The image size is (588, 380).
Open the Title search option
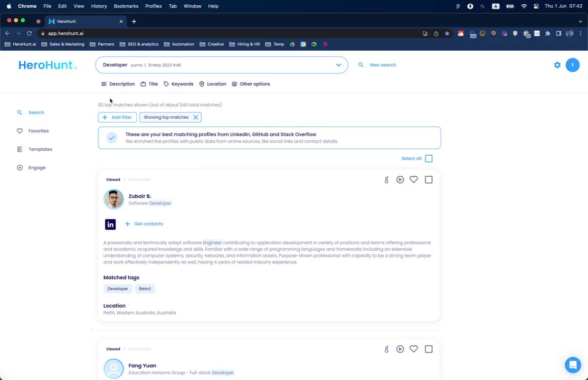[149, 84]
